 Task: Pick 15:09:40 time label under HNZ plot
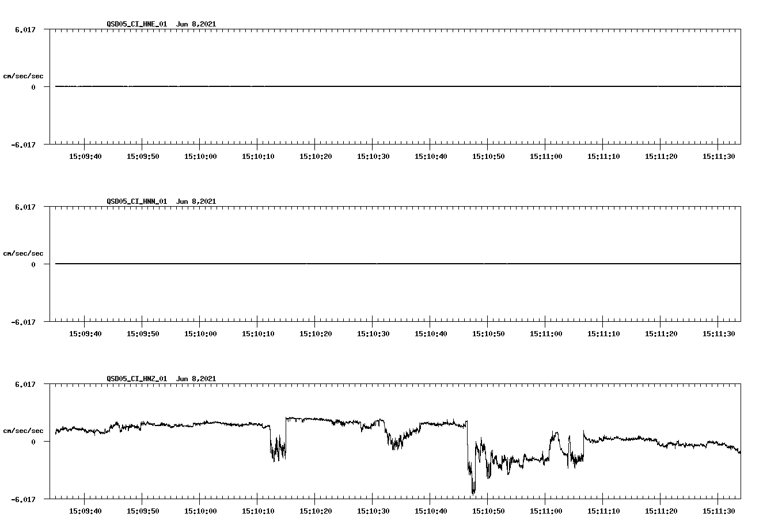[x=85, y=511]
